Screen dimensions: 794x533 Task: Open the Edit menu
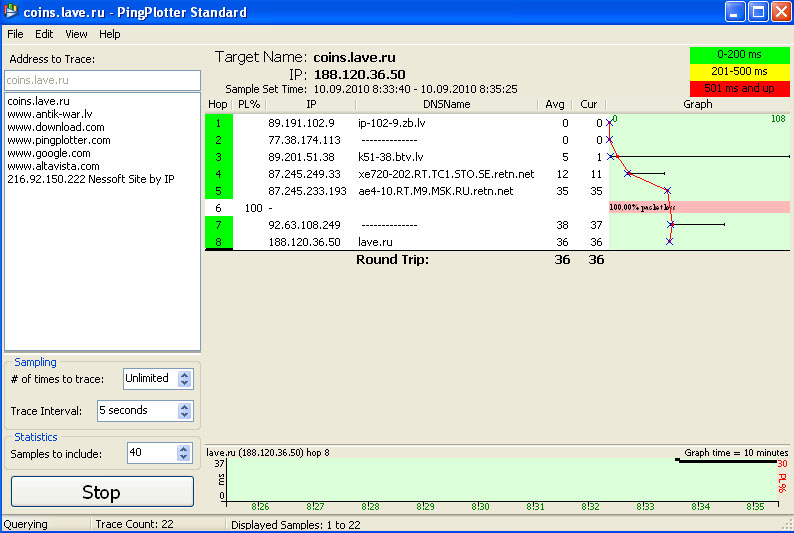tap(44, 34)
